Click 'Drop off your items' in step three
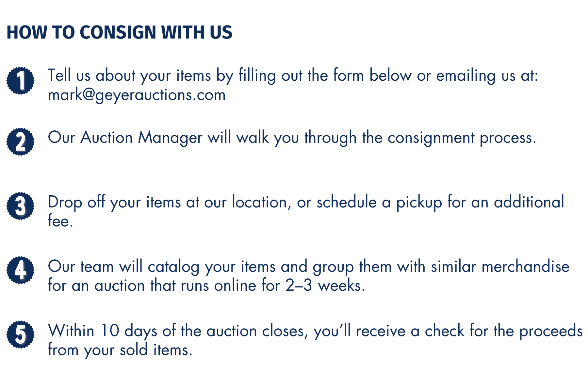The height and width of the screenshot is (392, 588). [x=114, y=202]
